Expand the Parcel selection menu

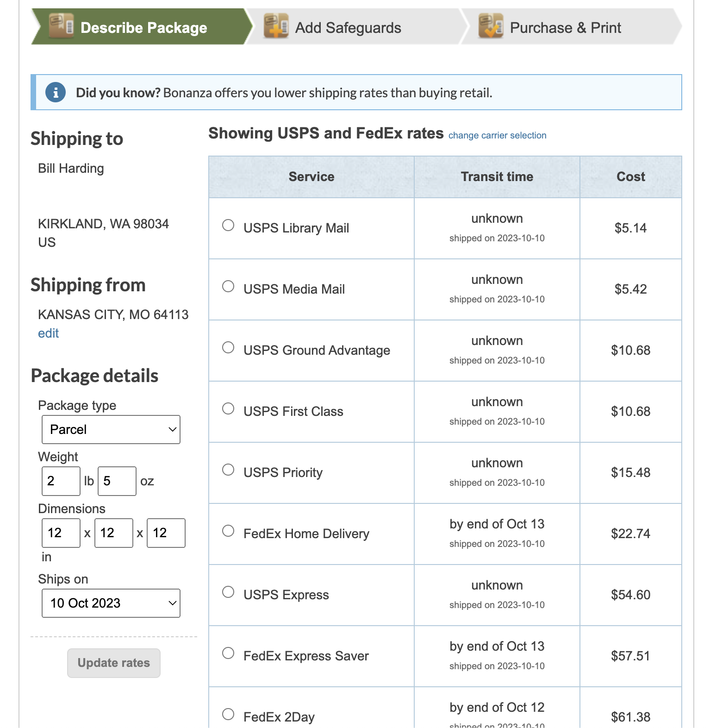pyautogui.click(x=111, y=429)
